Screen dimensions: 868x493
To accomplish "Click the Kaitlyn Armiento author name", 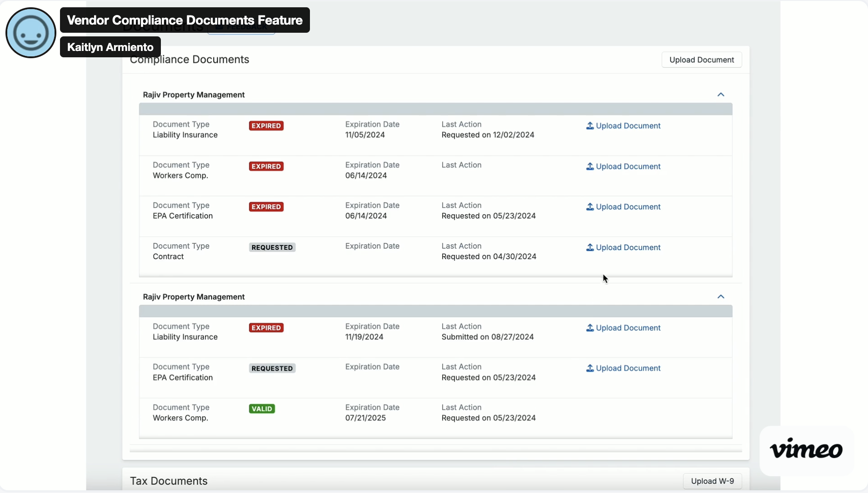I will (x=110, y=47).
